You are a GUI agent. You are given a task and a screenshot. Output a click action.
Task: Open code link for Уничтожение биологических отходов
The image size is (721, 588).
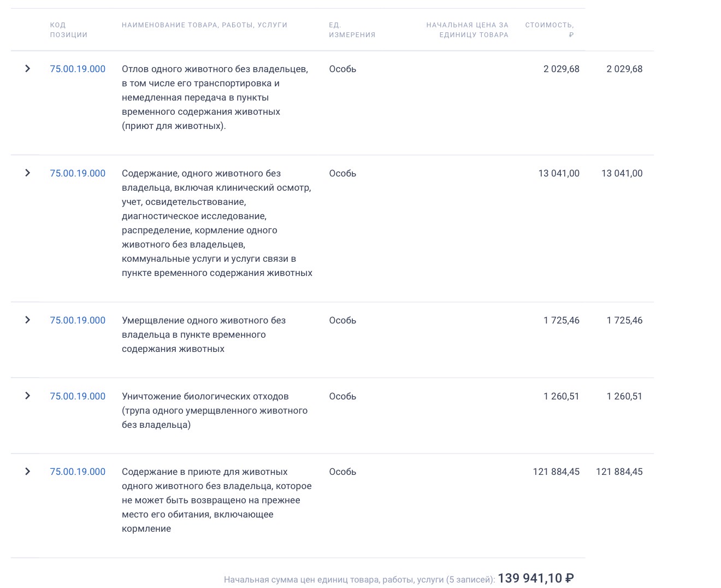pos(78,396)
